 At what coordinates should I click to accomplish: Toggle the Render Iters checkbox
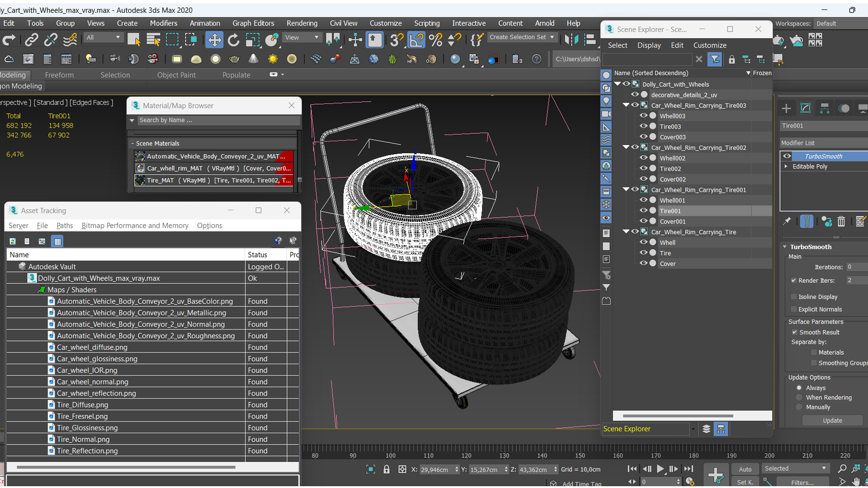pyautogui.click(x=794, y=281)
